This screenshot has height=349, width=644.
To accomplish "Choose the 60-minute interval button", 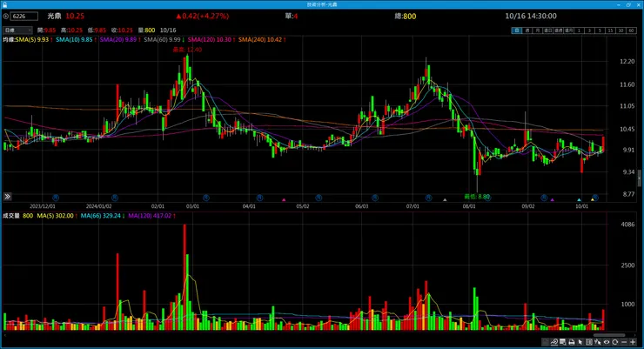I will pos(631,30).
